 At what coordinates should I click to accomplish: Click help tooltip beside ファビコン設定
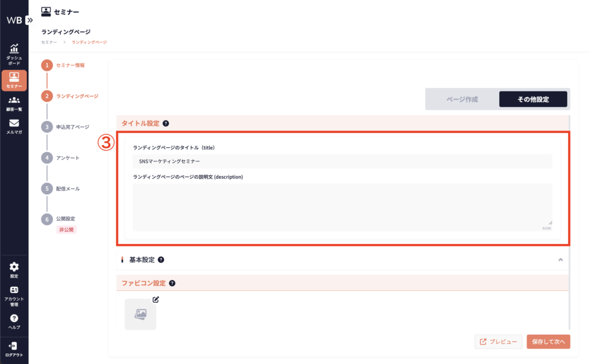pyautogui.click(x=172, y=283)
